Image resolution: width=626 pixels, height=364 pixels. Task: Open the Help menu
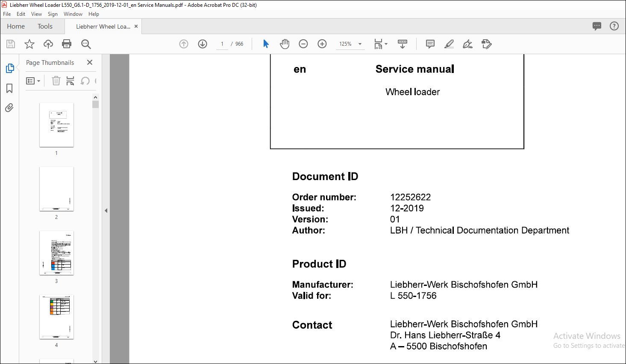pos(94,14)
